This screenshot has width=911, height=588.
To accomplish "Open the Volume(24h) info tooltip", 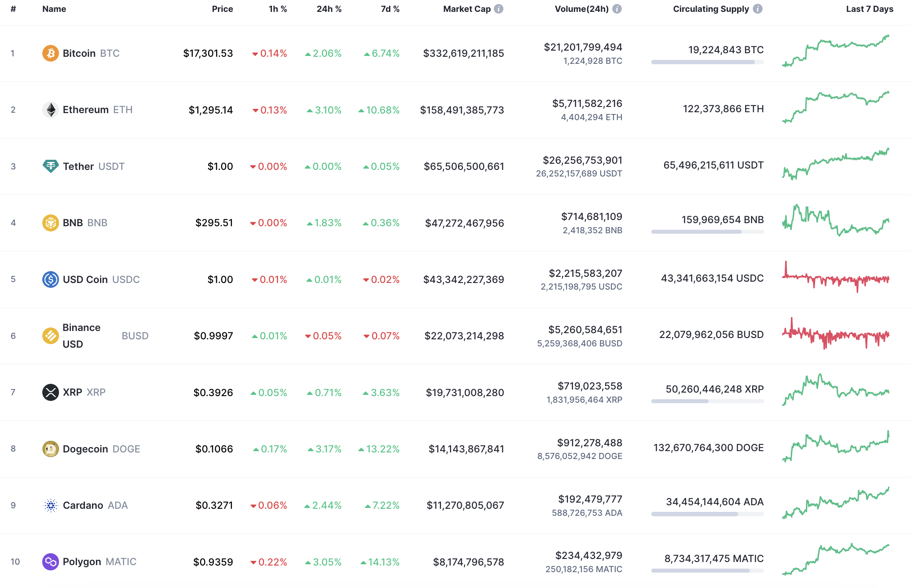I will 617,8.
